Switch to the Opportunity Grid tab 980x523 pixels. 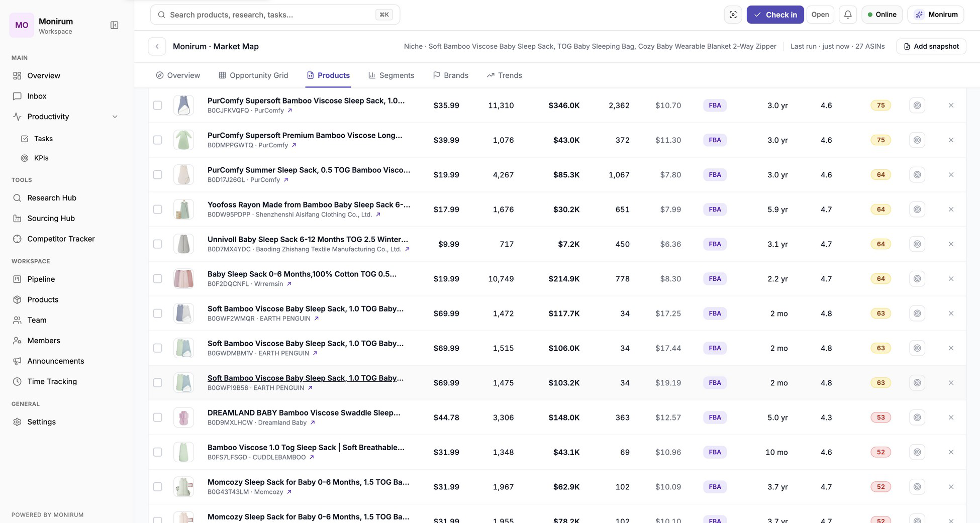click(253, 75)
